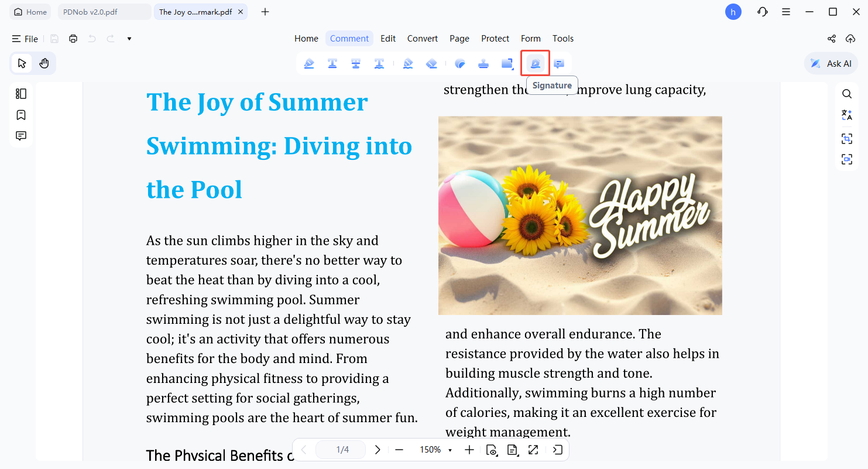
Task: Switch to the Convert tab
Action: (x=422, y=39)
